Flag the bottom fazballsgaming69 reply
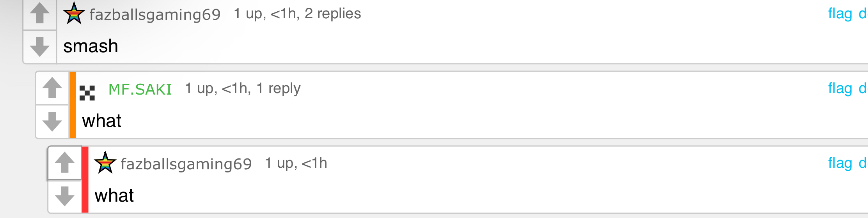The image size is (868, 218). (840, 163)
